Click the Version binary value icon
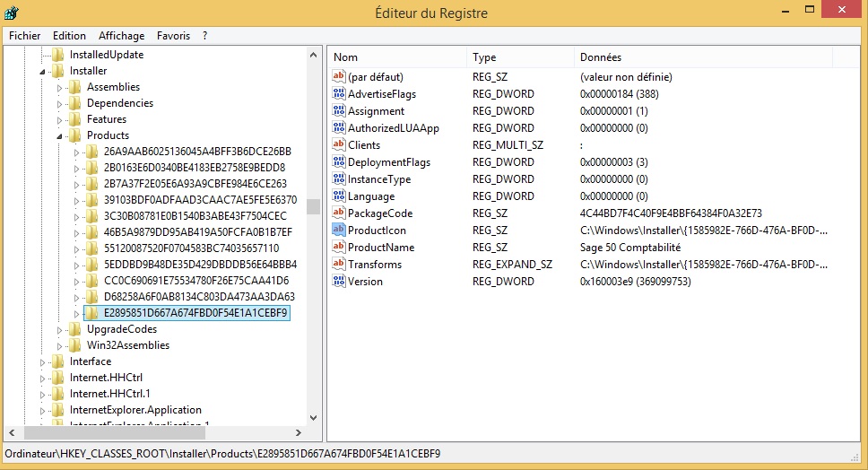This screenshot has width=868, height=470. pos(339,282)
